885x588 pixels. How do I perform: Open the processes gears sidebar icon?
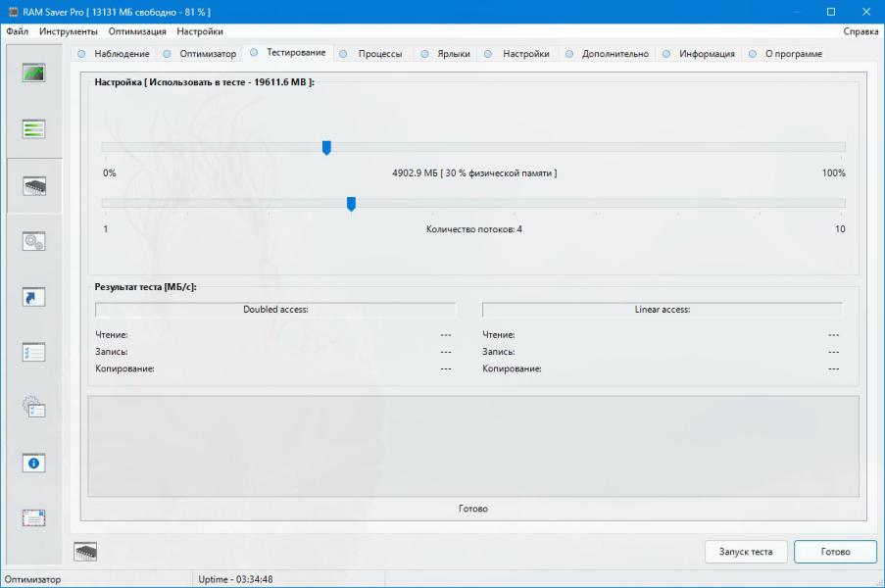tap(34, 241)
